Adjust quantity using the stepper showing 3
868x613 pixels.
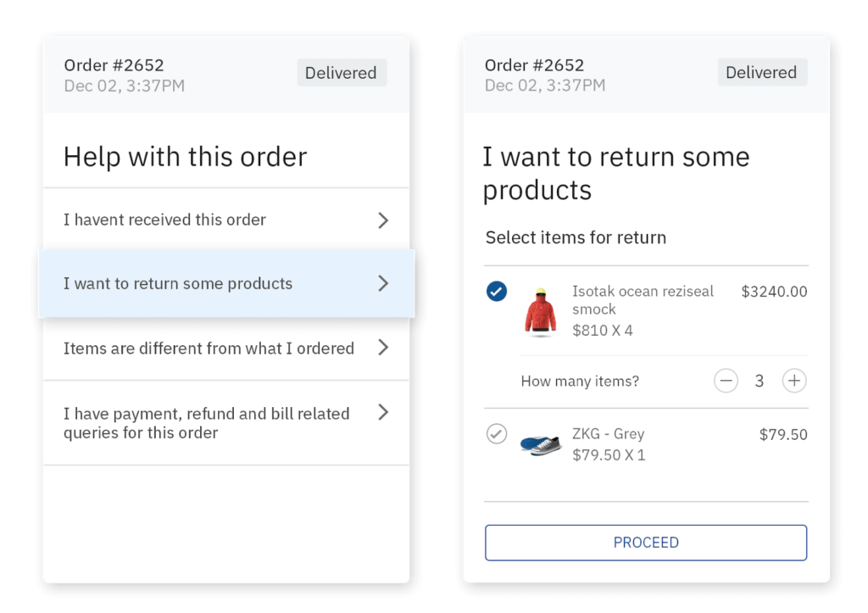coord(759,381)
